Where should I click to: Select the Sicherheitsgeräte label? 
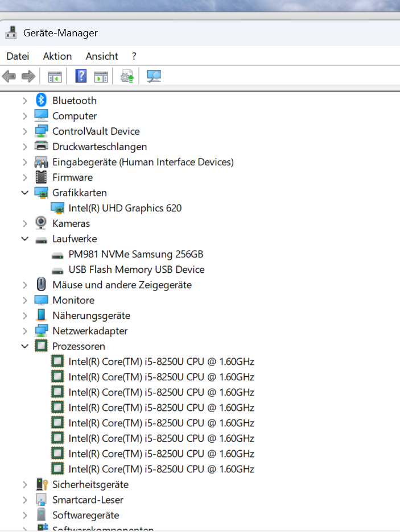coord(90,484)
